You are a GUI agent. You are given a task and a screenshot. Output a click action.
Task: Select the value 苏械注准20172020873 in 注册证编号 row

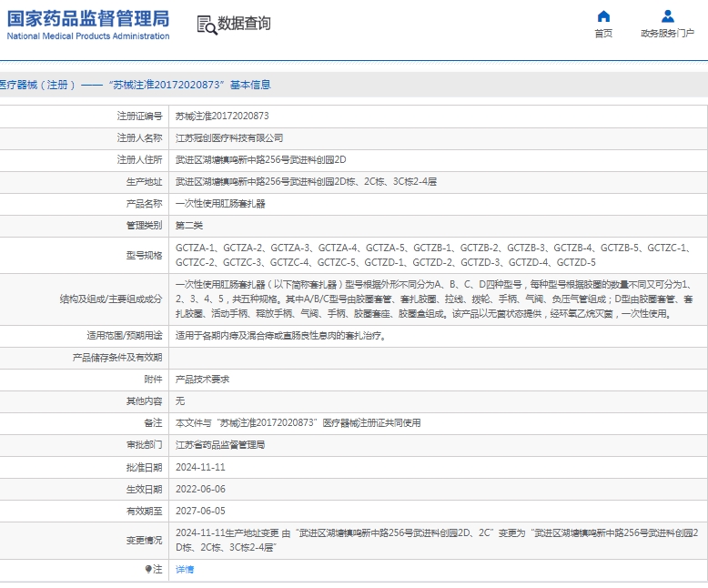pyautogui.click(x=222, y=117)
